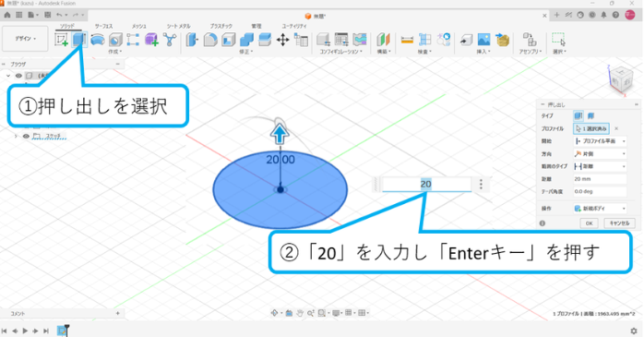Choose the solid Extrude type
The image size is (644, 337).
pos(578,116)
